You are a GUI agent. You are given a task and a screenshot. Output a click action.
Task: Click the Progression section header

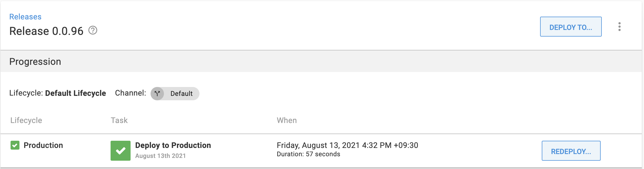coord(35,62)
